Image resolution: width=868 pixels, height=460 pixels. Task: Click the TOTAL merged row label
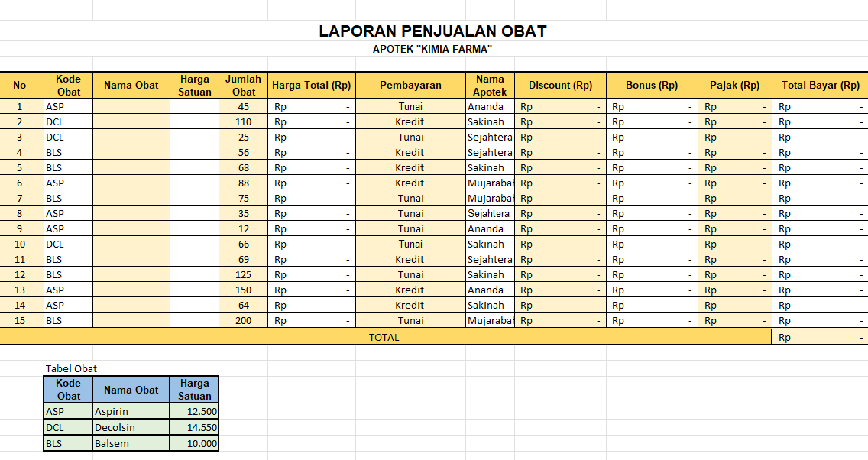tap(385, 337)
